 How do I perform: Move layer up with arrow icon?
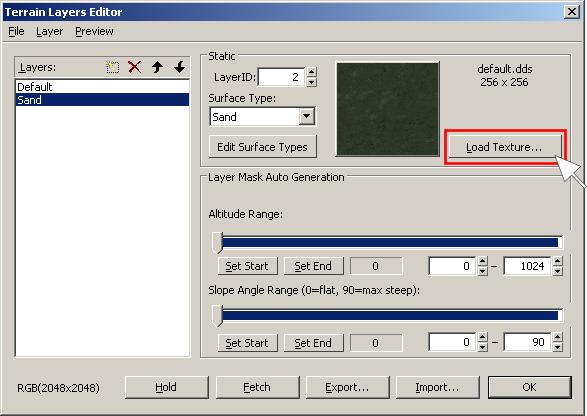(157, 67)
